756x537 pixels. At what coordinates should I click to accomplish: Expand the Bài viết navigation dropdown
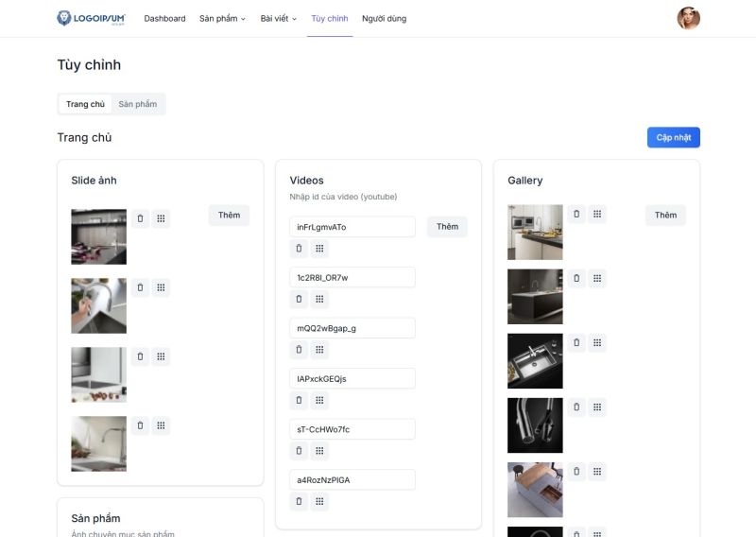coord(278,18)
